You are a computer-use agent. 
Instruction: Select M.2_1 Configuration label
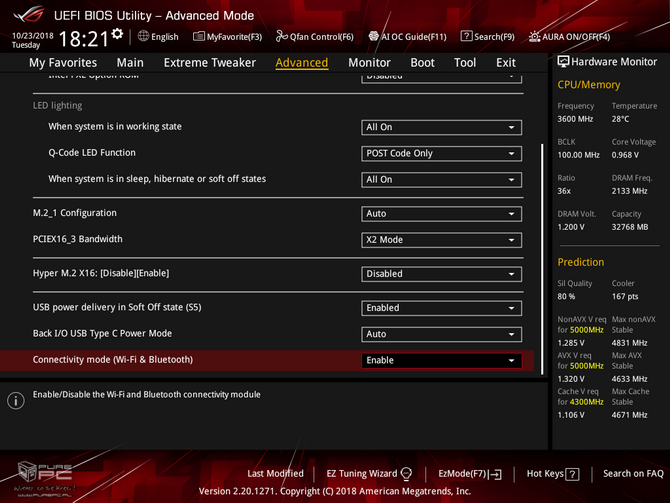pyautogui.click(x=74, y=213)
